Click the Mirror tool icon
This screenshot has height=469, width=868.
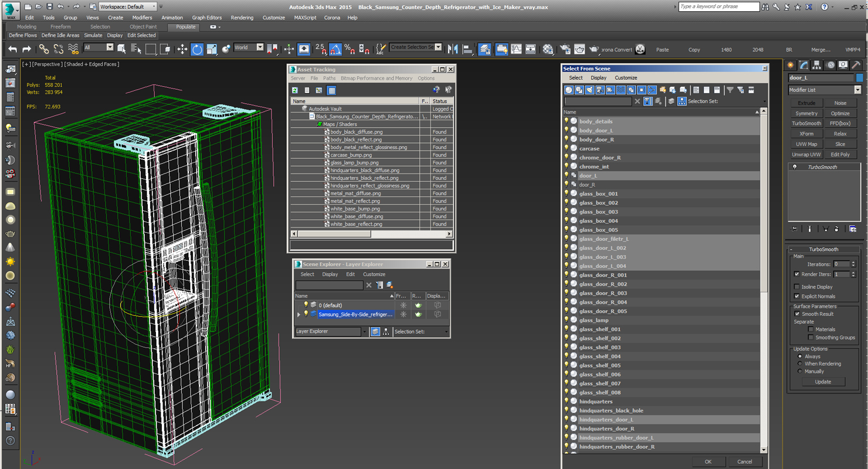453,49
